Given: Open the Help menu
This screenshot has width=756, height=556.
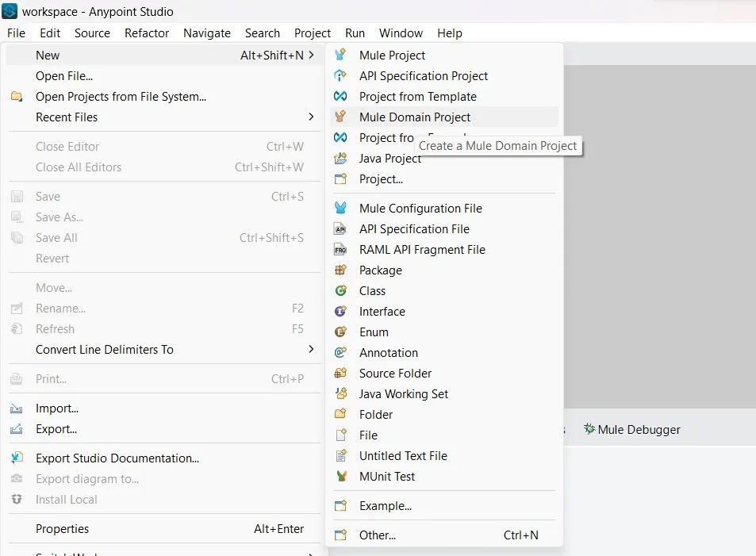Looking at the screenshot, I should click(449, 33).
